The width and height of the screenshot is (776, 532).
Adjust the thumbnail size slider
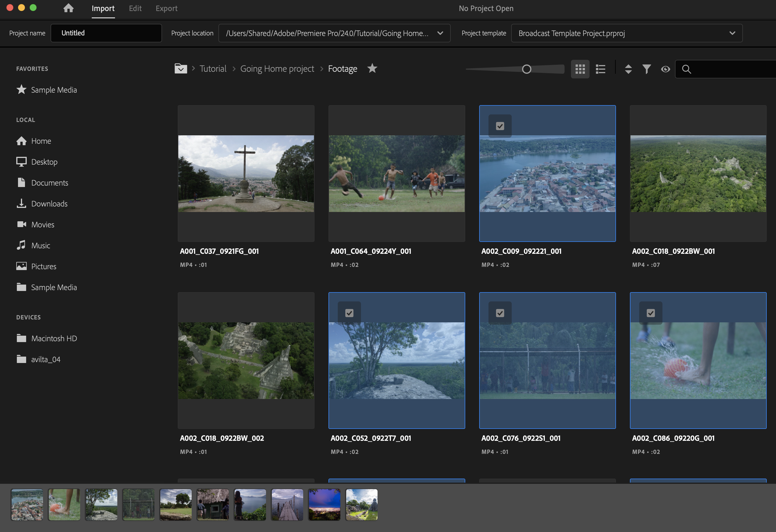[x=527, y=69]
